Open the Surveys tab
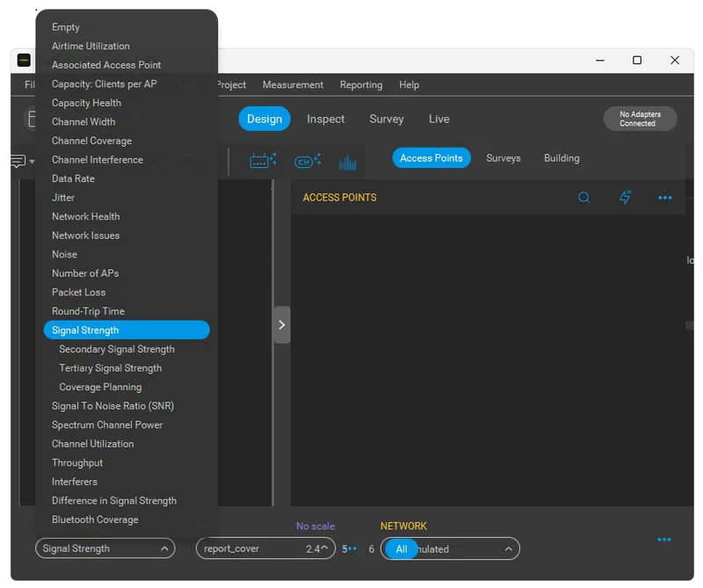Image resolution: width=703 pixels, height=588 pixels. (x=503, y=158)
